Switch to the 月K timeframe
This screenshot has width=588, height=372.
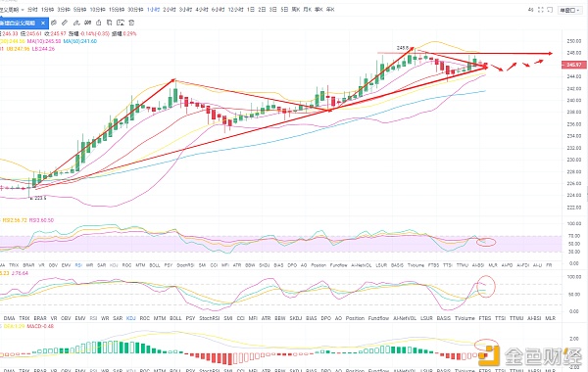308,10
